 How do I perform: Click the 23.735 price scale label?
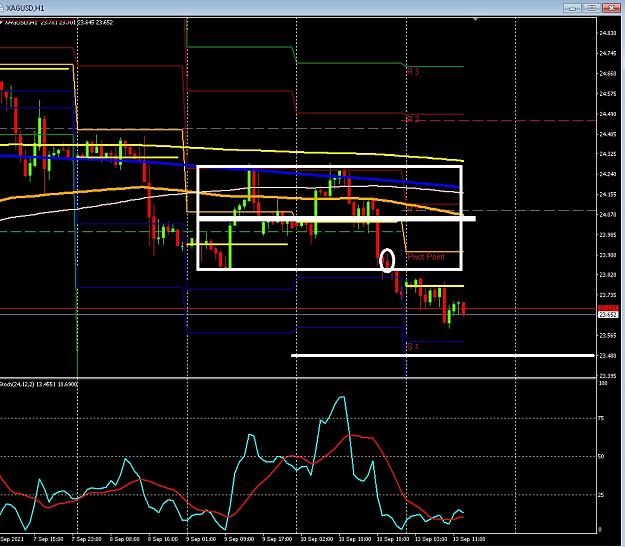608,295
